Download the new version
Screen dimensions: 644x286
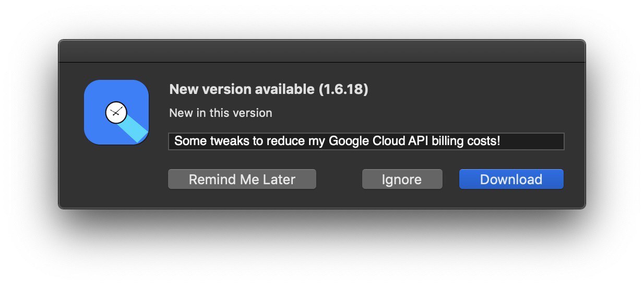tap(511, 179)
